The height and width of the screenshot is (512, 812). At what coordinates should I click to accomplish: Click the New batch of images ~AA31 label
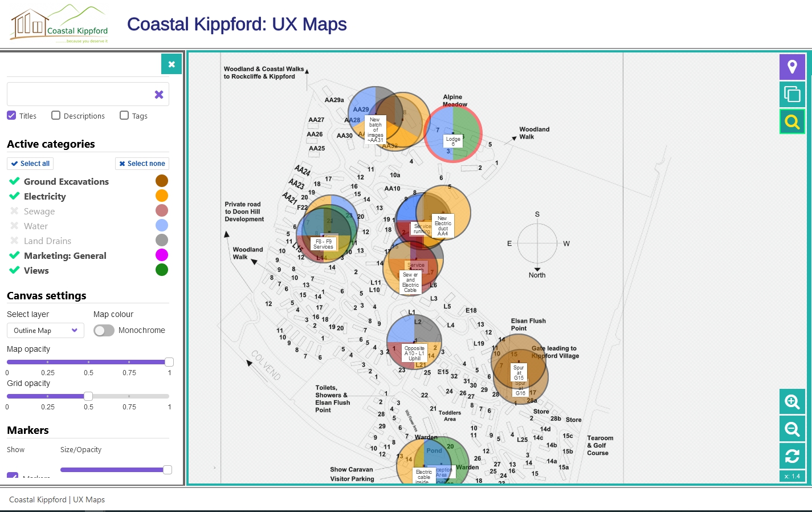(x=376, y=129)
